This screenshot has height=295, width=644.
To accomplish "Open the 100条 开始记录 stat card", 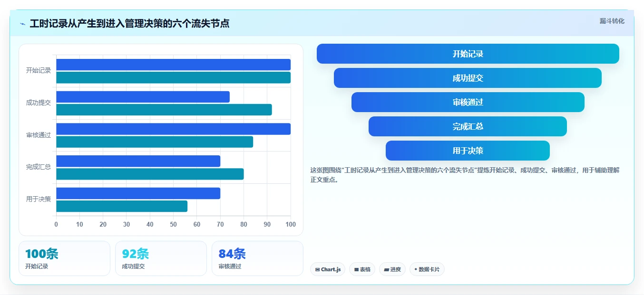I will click(x=64, y=258).
